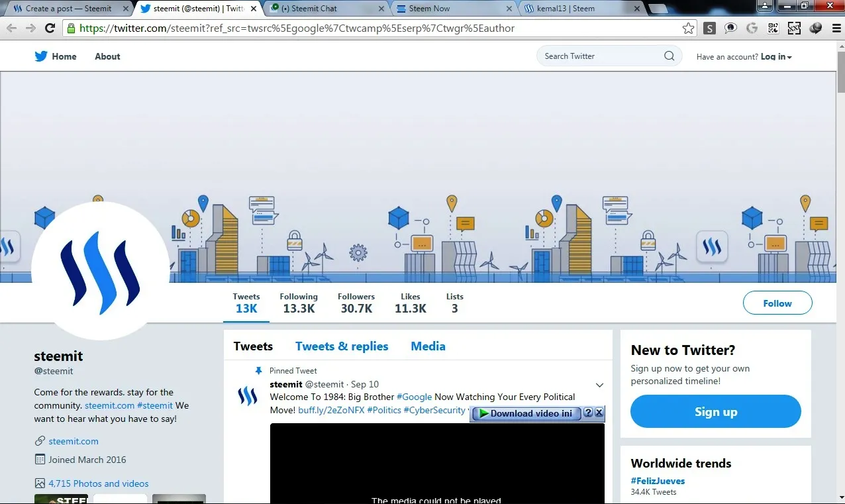Switch to Create a post — Steemit tab

point(68,9)
